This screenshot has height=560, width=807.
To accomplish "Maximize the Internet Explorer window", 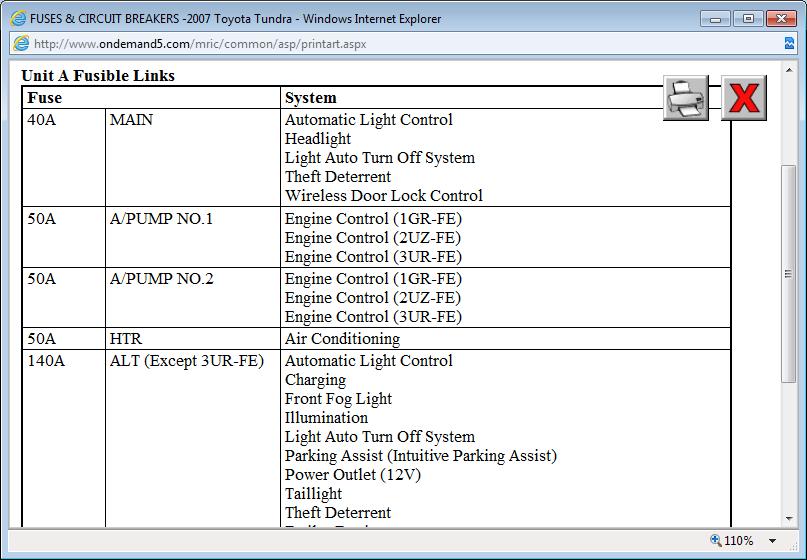I will 747,18.
